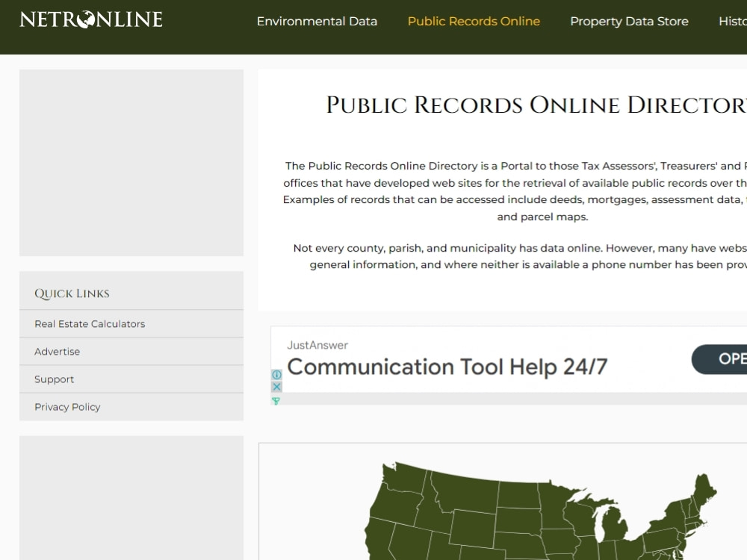Viewport: 747px width, 560px height.
Task: Close the JustAnswer ad with X icon
Action: click(276, 387)
